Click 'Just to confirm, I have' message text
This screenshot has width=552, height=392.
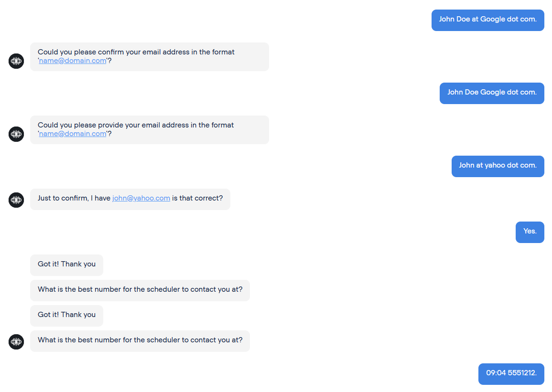(74, 198)
